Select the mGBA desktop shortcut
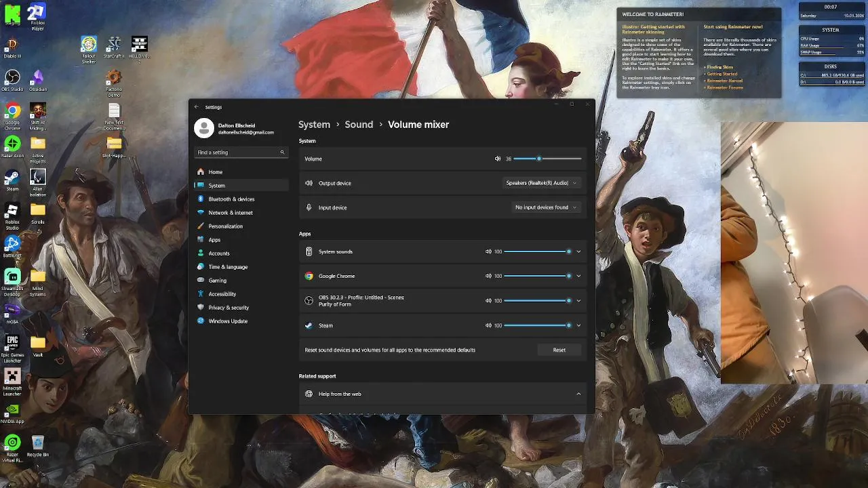 coord(12,313)
